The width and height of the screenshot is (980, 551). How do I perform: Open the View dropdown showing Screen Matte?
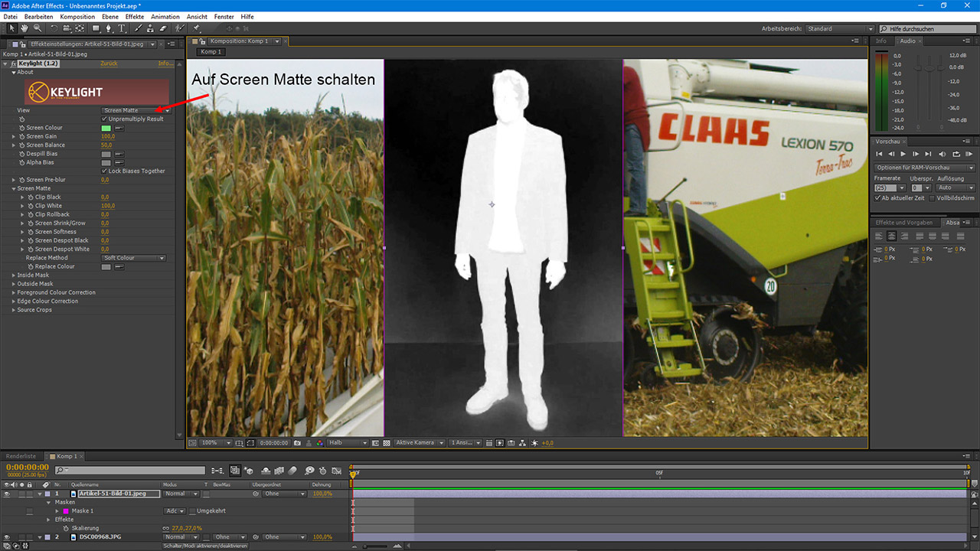[134, 110]
